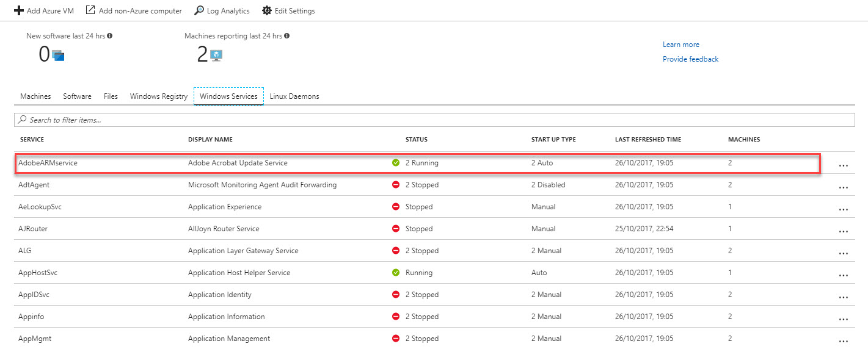The height and width of the screenshot is (349, 868).
Task: Click green running status icon for AppHostSvc
Action: click(x=396, y=273)
